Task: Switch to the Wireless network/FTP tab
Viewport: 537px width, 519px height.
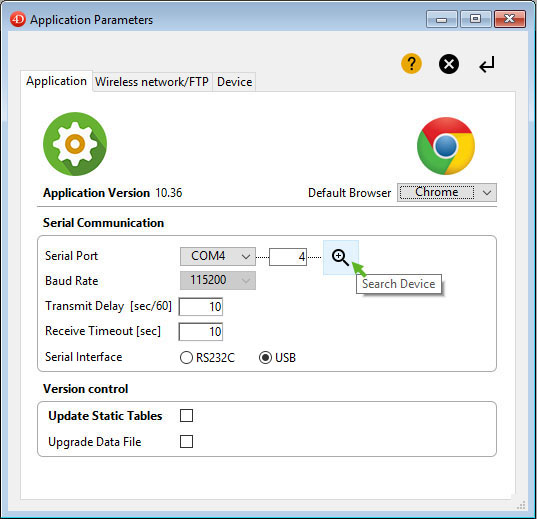Action: coord(152,82)
